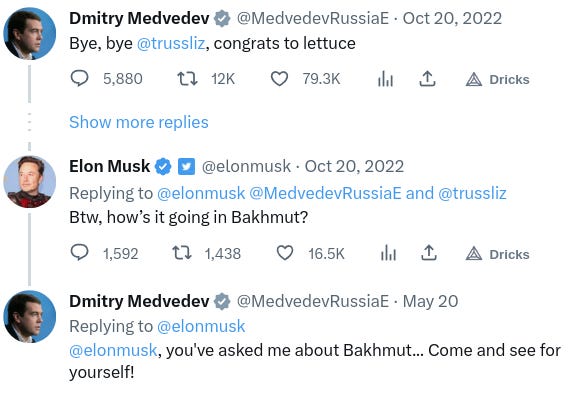Screen dimensions: 586x396
Task: Open Elon Musk's profile picture
Action: pyautogui.click(x=30, y=182)
